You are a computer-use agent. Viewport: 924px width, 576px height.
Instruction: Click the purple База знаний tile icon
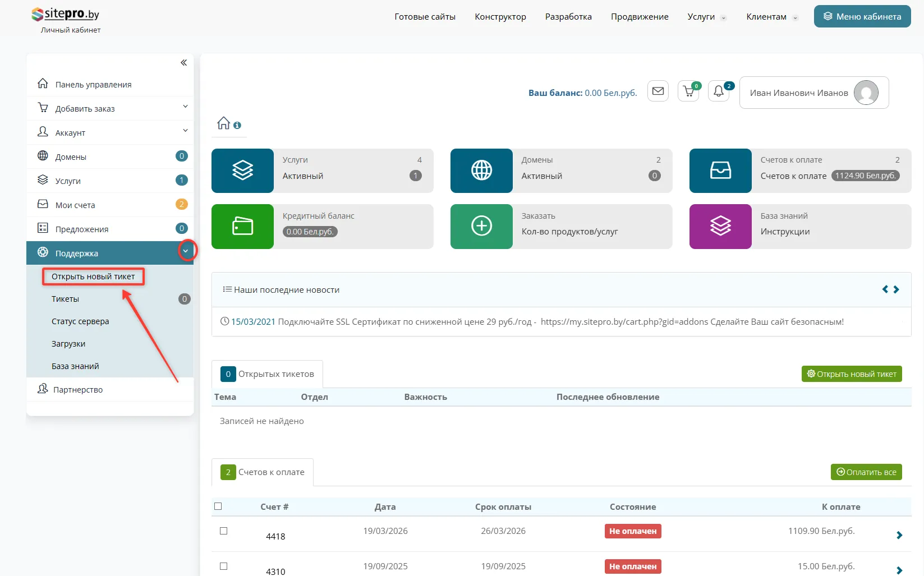click(720, 226)
